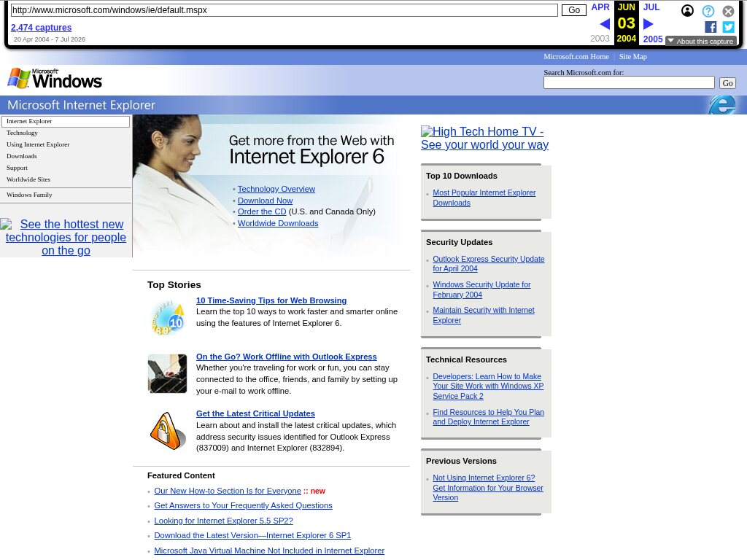Click the Wayback URL address field
The image size is (747, 560).
click(284, 10)
